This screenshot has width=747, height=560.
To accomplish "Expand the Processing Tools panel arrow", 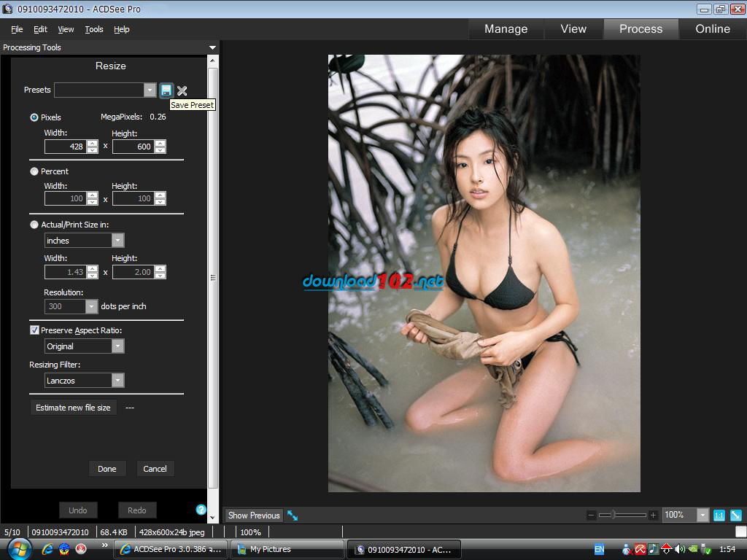I will tap(212, 47).
